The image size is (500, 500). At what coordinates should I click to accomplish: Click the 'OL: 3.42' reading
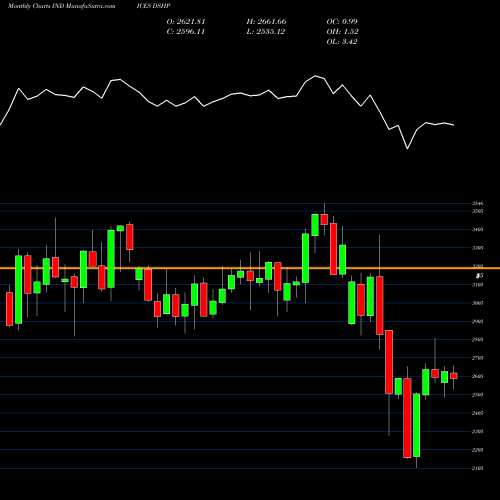pyautogui.click(x=342, y=42)
